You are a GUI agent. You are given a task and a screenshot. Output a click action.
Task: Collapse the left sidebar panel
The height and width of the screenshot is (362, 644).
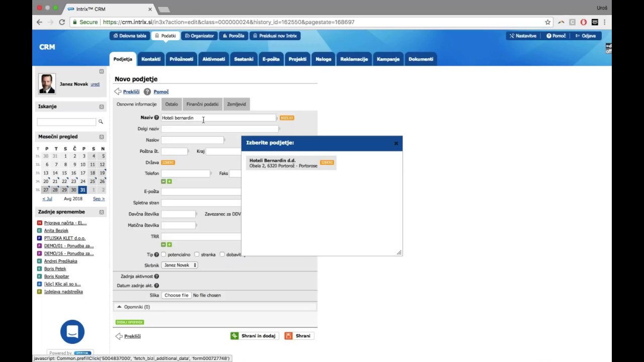click(x=102, y=71)
